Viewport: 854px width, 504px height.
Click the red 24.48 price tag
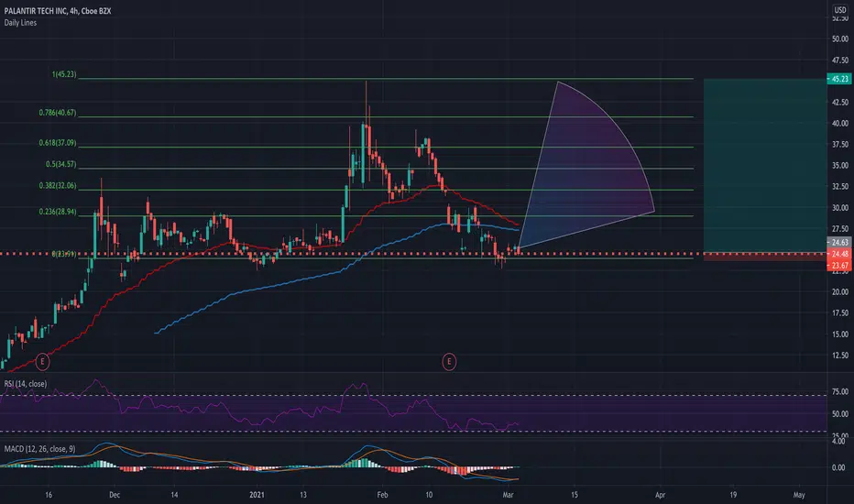pyautogui.click(x=839, y=254)
